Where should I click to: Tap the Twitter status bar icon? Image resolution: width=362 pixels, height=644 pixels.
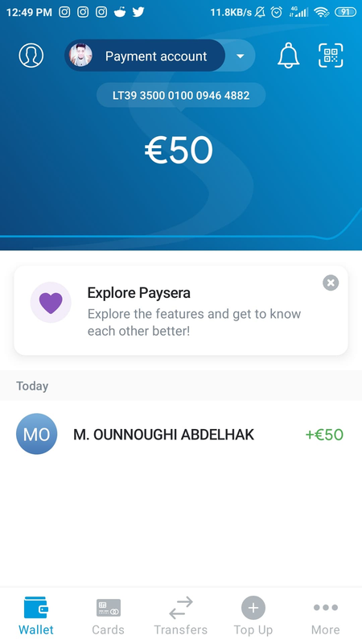[138, 12]
